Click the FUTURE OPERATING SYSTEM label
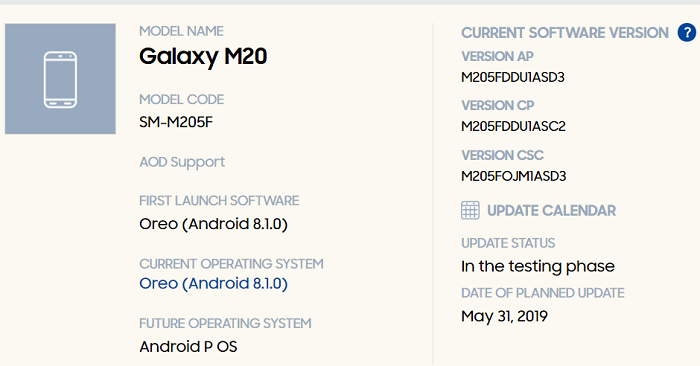The image size is (700, 366). 225,323
